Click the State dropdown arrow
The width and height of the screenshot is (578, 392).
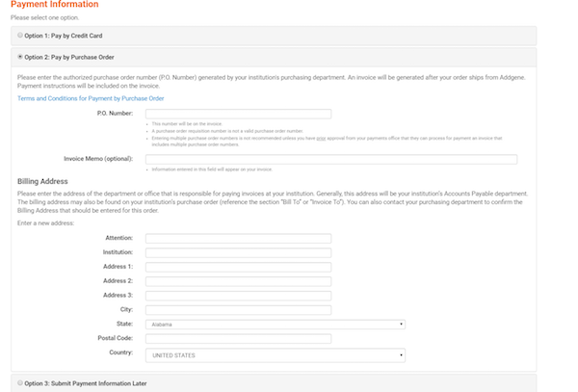coord(401,325)
